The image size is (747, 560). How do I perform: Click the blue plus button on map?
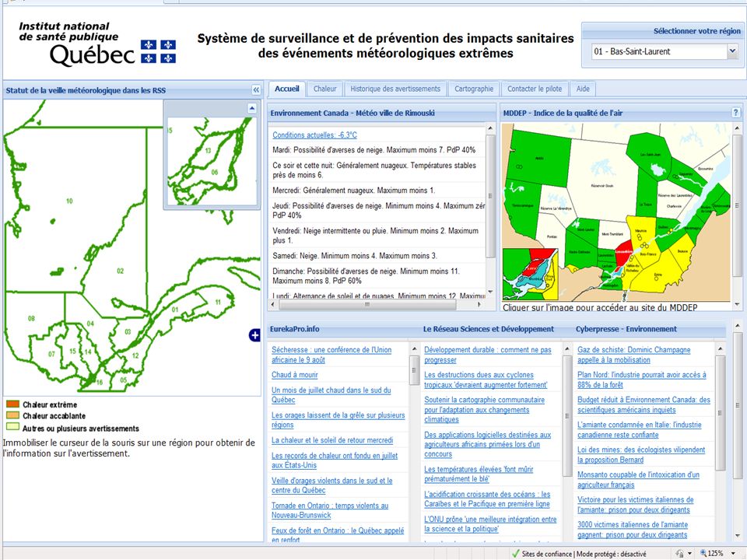(x=255, y=335)
